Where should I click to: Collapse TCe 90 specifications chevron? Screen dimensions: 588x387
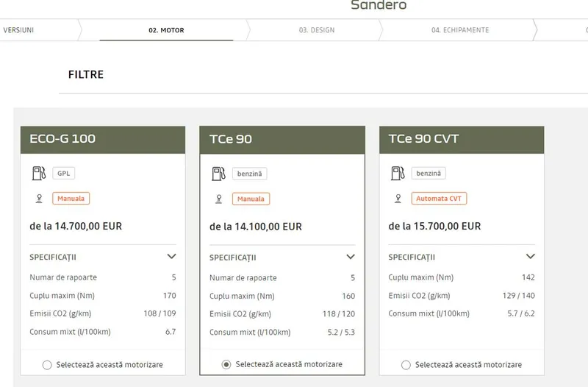[351, 257]
